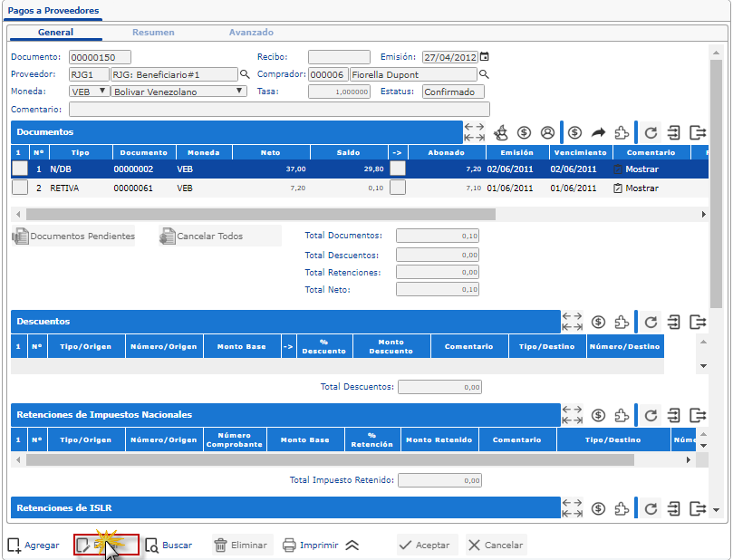
Task: Click the share arrow icon in Documentos toolbar
Action: 598,132
